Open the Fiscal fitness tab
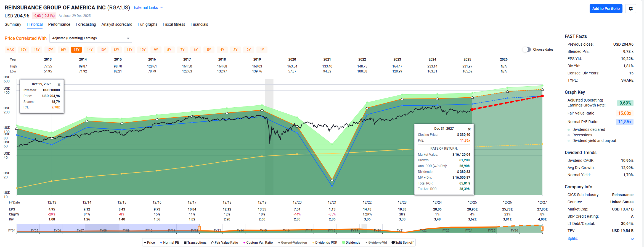 coord(174,24)
